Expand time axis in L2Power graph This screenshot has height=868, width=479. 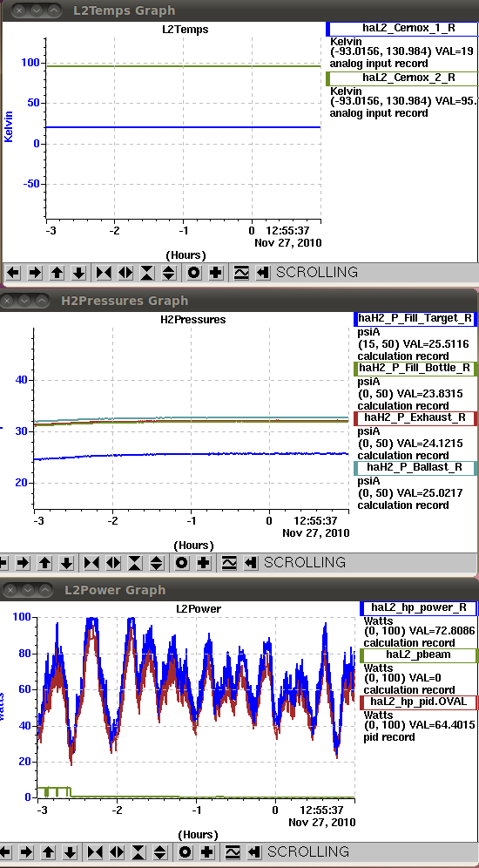tap(116, 852)
